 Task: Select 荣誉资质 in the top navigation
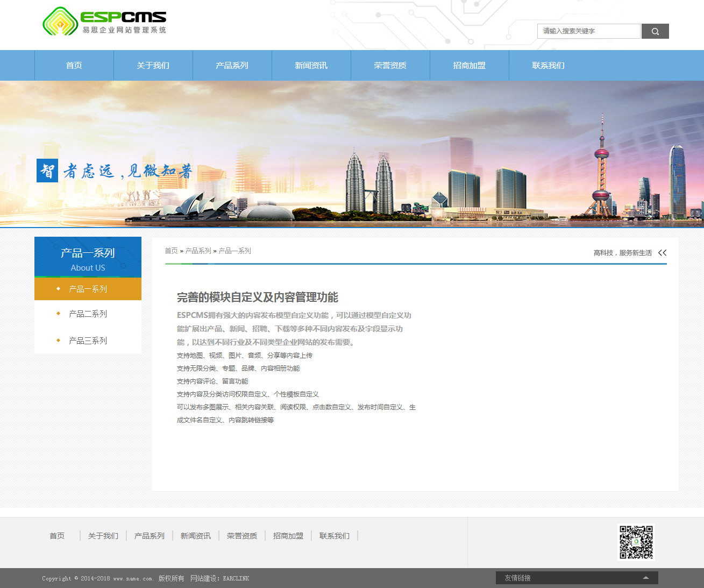(390, 66)
